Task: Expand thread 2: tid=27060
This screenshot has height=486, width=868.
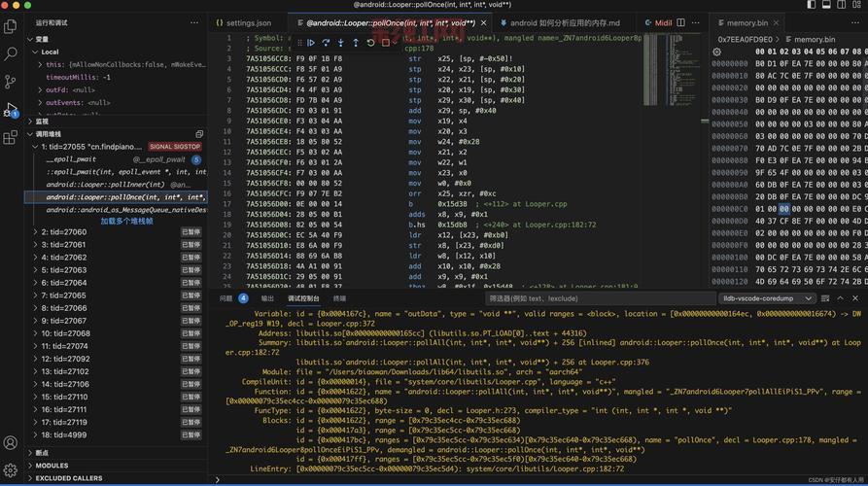Action: coord(35,232)
